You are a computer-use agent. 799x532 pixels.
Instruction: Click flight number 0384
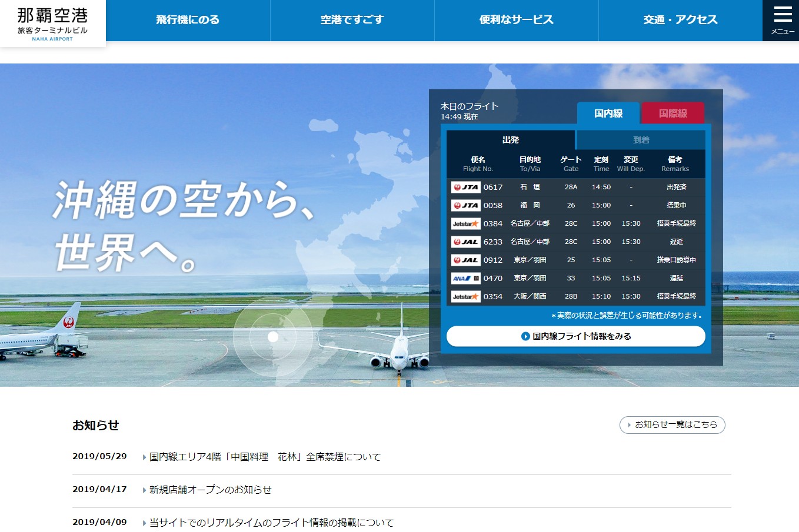[493, 223]
